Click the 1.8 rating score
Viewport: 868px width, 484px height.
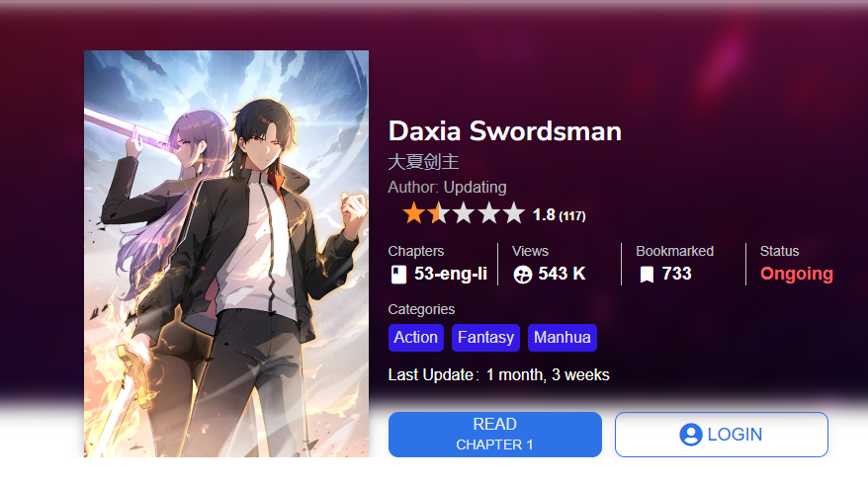(544, 214)
